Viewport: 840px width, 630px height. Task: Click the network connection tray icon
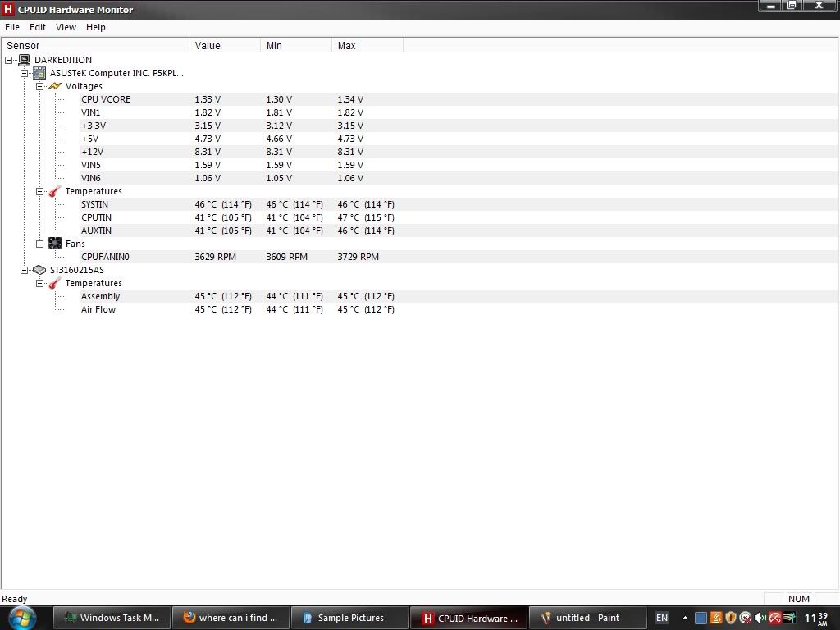tap(789, 618)
